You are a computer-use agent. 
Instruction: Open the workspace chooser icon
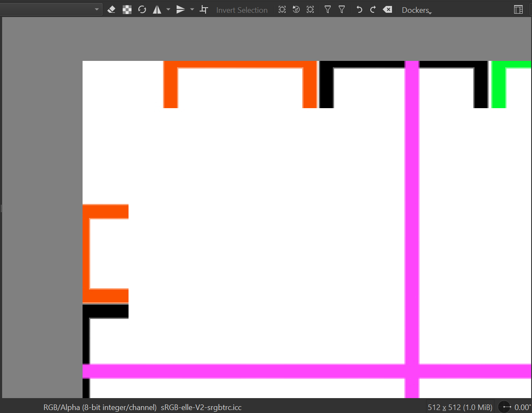[518, 9]
